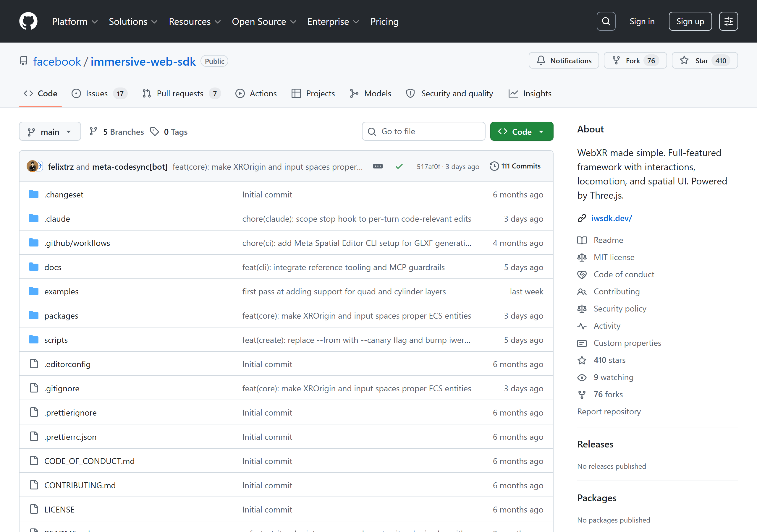Expand the Resources menu
The height and width of the screenshot is (532, 757).
pos(195,21)
